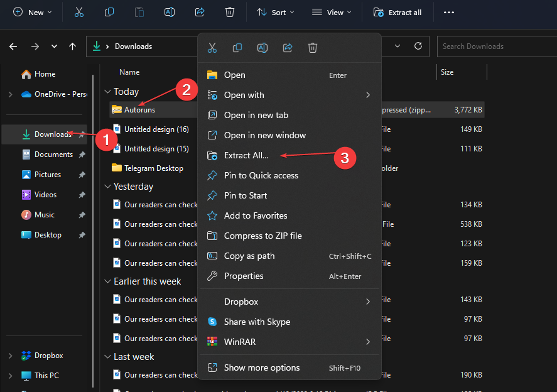This screenshot has height=392, width=557.
Task: Open the three-dots See more menu
Action: coord(448,12)
